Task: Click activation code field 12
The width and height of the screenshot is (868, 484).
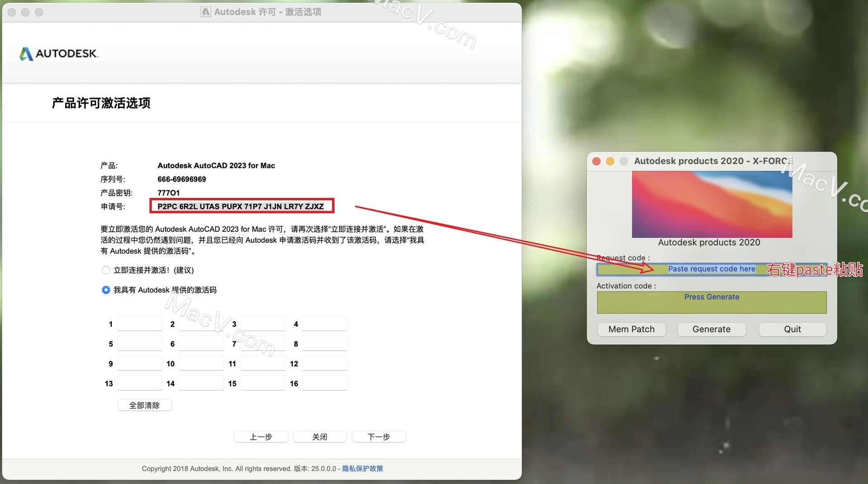Action: coord(325,364)
